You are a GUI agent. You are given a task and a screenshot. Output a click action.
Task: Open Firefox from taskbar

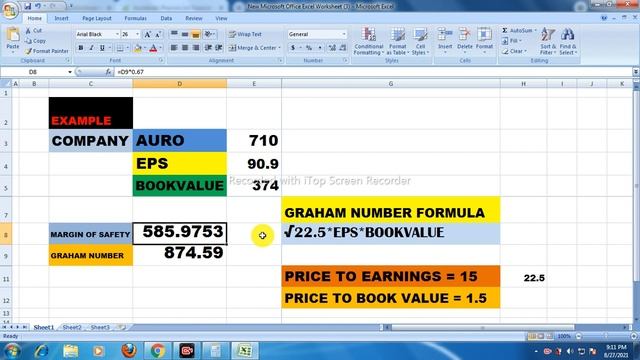click(x=129, y=351)
